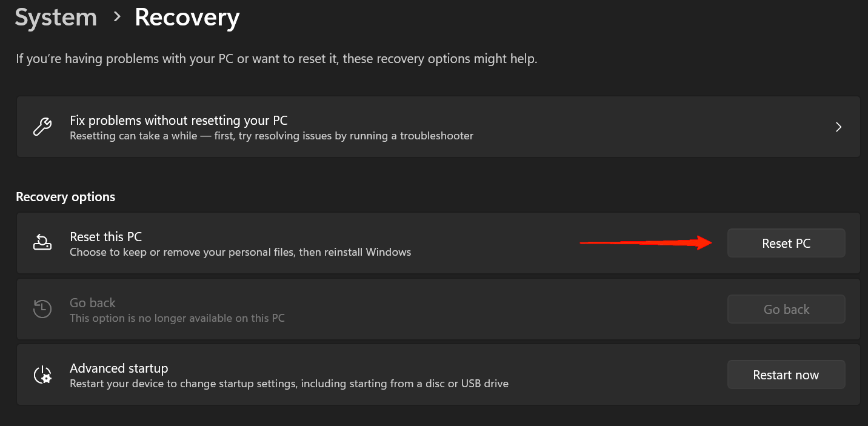Click the breadcrumb separator arrow after System
Image resolution: width=868 pixels, height=426 pixels.
pyautogui.click(x=117, y=17)
